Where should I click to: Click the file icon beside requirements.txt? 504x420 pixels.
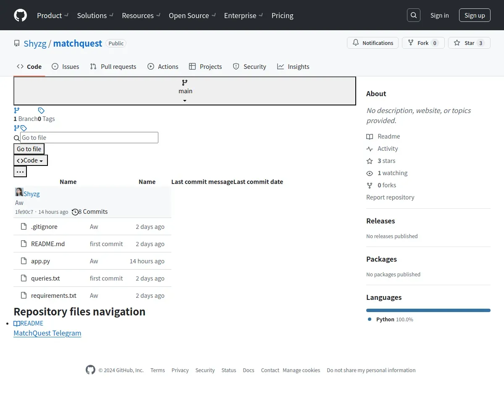(24, 295)
